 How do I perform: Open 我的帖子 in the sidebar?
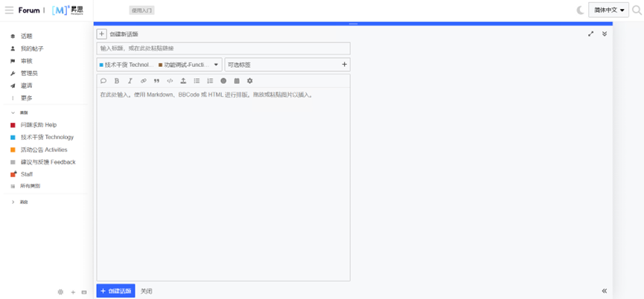pyautogui.click(x=31, y=48)
